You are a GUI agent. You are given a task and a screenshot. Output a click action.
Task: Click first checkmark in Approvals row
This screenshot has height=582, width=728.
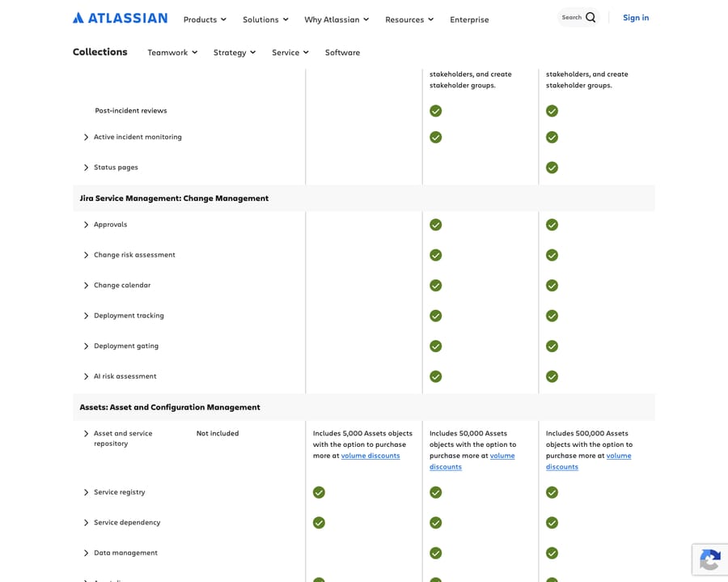click(x=435, y=225)
